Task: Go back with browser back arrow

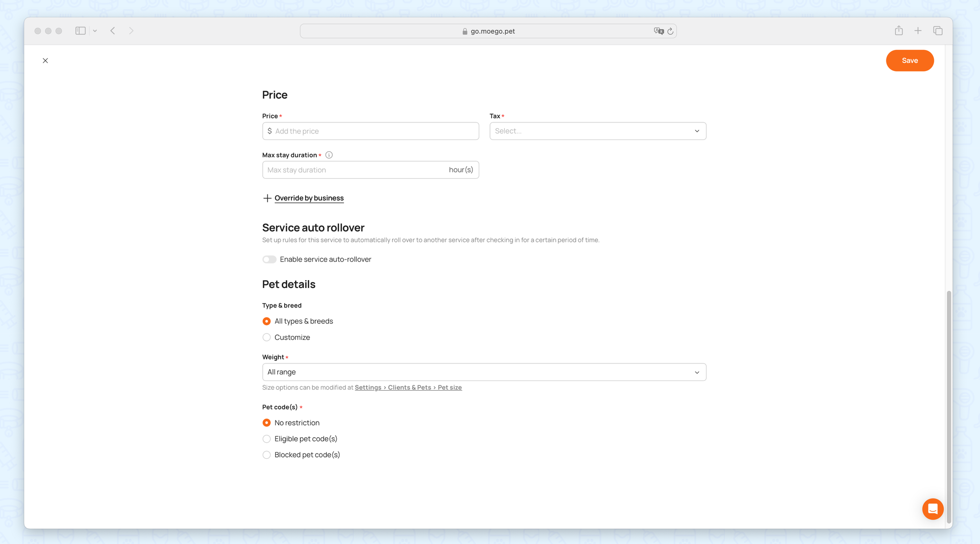Action: tap(113, 31)
